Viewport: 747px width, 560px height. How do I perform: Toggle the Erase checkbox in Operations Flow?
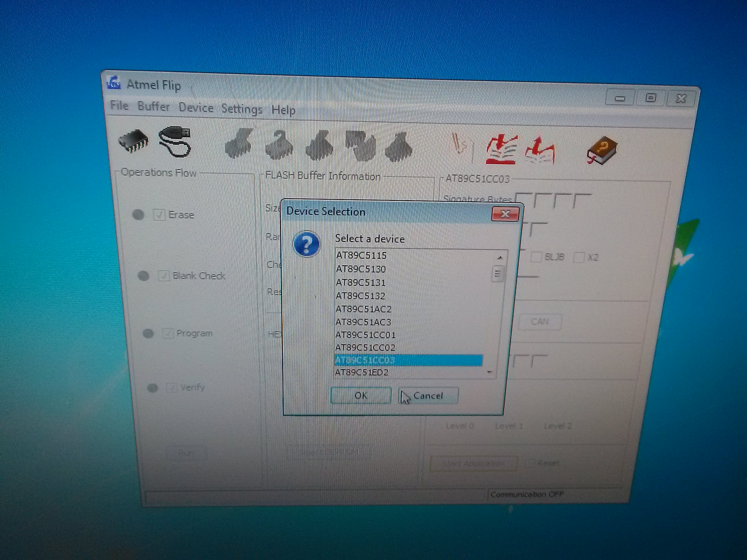159,215
